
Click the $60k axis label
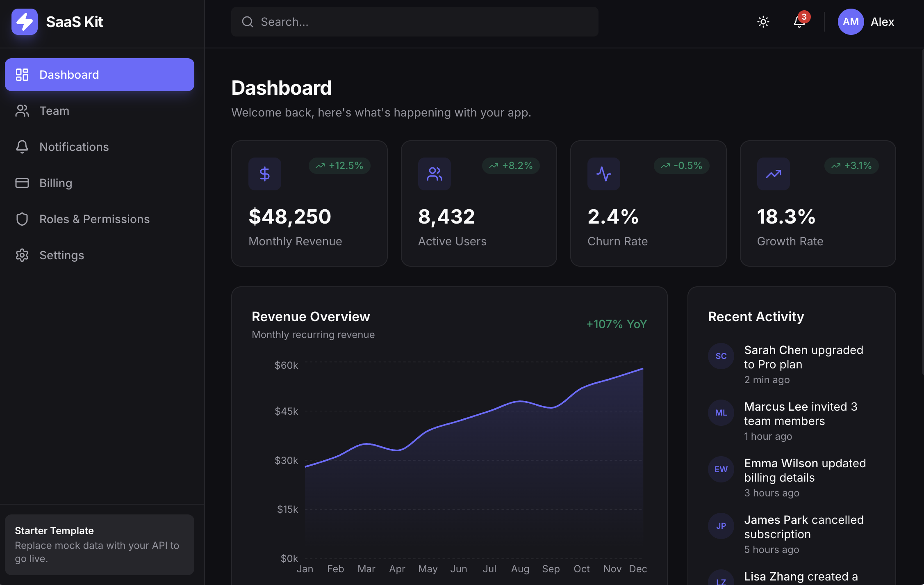coord(286,365)
